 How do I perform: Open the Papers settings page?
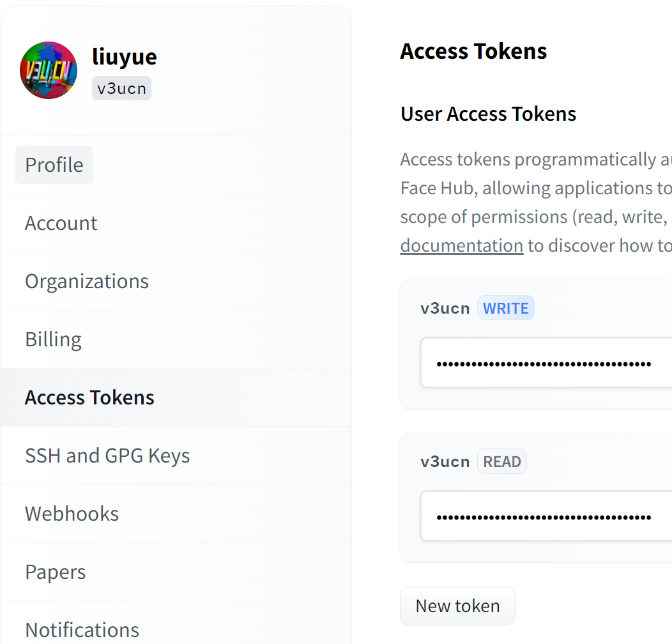tap(56, 572)
